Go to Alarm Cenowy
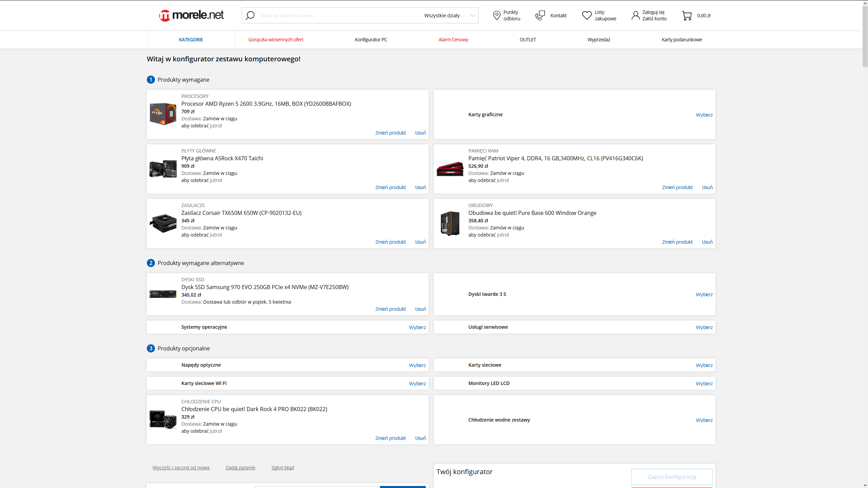The height and width of the screenshot is (488, 868). (x=453, y=40)
